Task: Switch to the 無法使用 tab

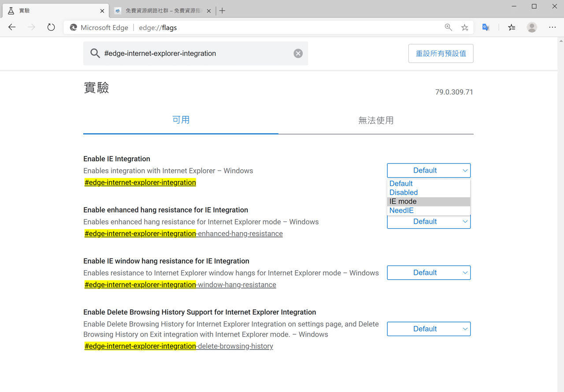Action: [376, 120]
